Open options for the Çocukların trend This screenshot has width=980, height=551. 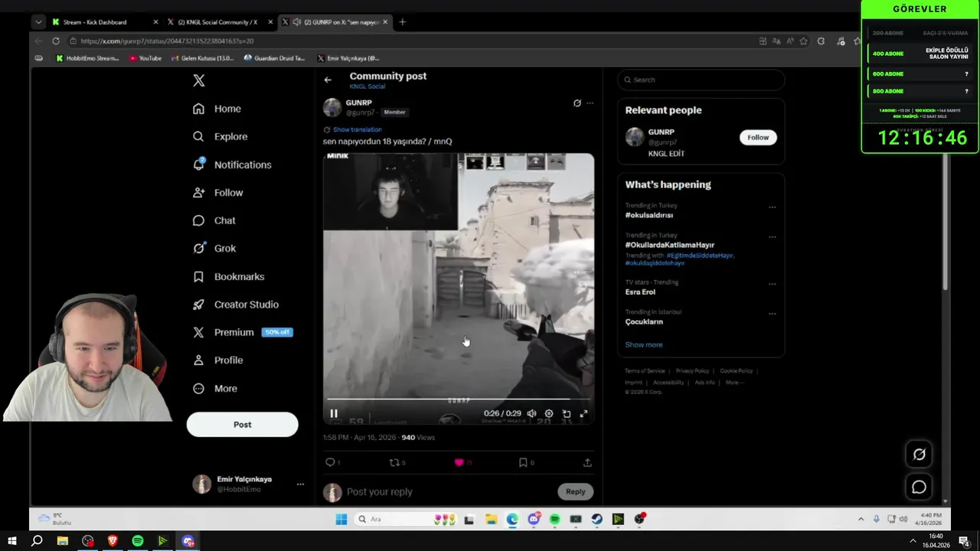tap(773, 314)
